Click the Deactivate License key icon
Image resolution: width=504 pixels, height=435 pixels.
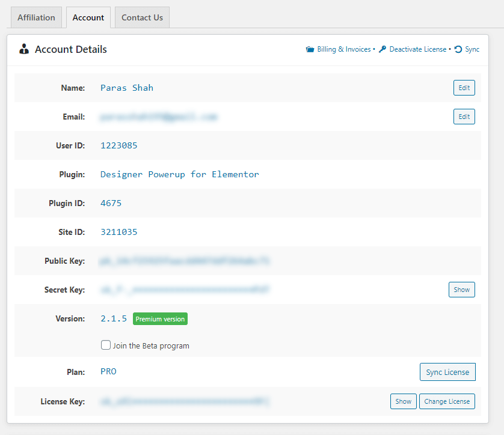(382, 49)
